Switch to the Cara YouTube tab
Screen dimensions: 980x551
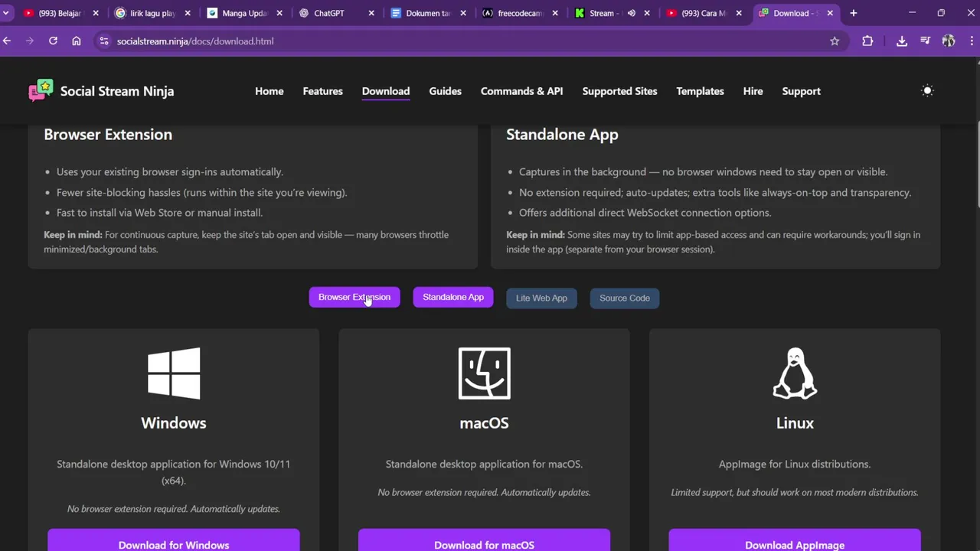click(703, 13)
